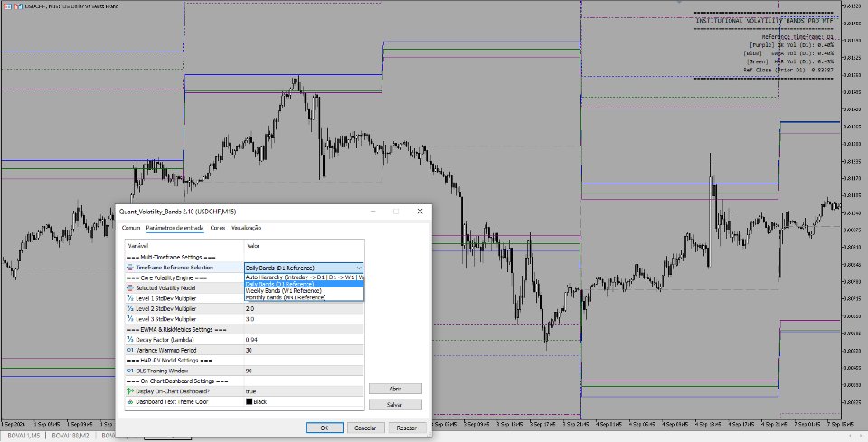
Task: Click the Level 2 StdDev Multiplier icon
Action: tap(130, 309)
